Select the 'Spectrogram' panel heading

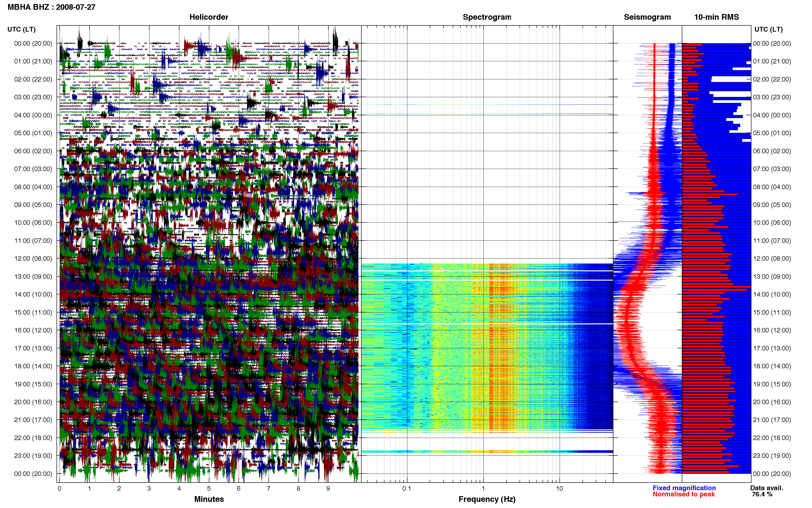[x=487, y=17]
